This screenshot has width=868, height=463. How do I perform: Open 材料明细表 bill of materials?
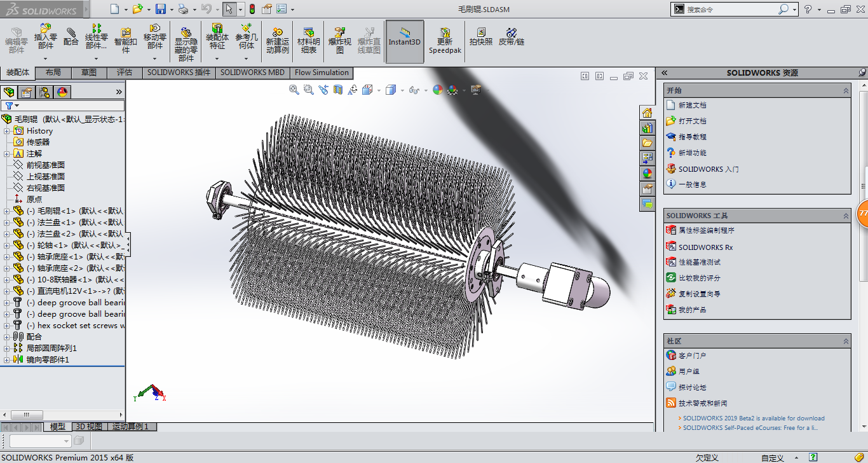click(309, 40)
